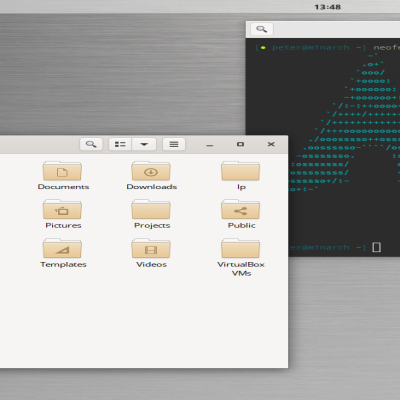This screenshot has width=400, height=400.
Task: Open the file manager hamburger menu
Action: (x=174, y=144)
